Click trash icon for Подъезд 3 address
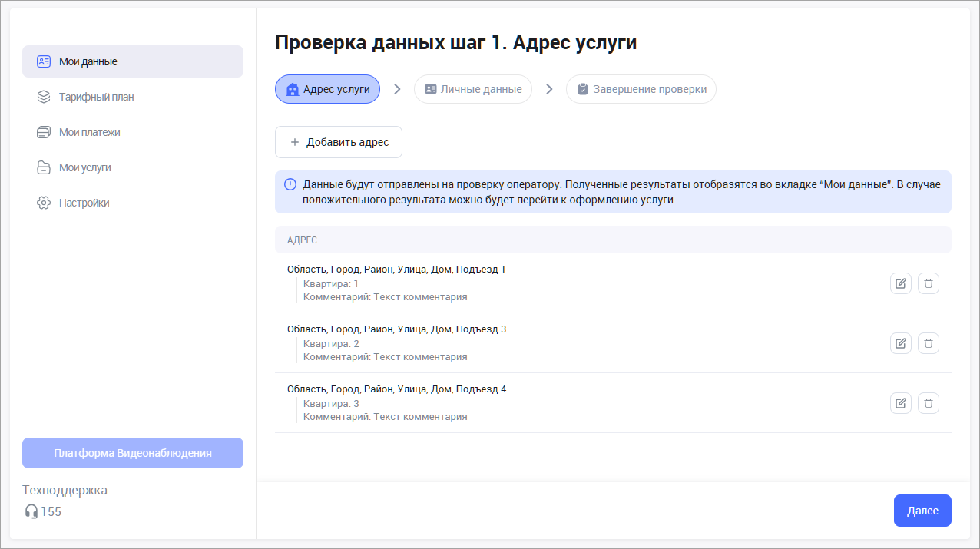 click(x=929, y=343)
